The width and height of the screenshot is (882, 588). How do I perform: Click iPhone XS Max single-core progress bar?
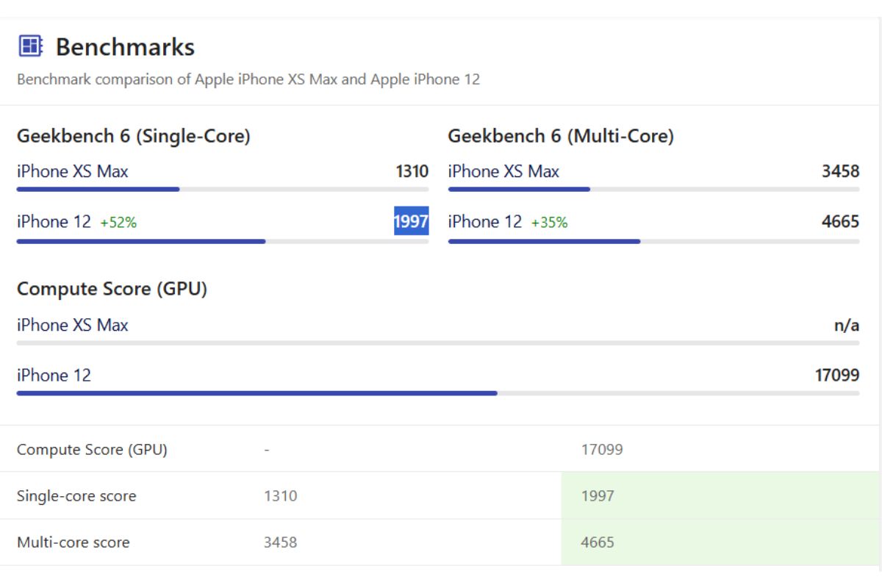tap(98, 190)
